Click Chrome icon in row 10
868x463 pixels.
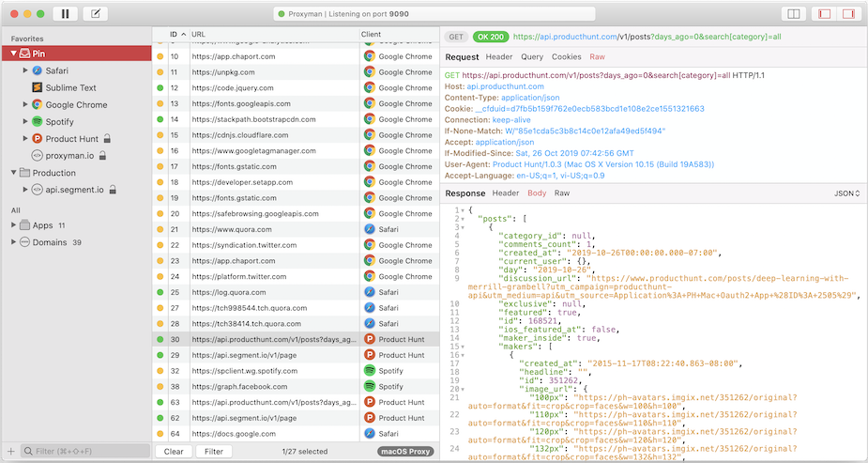[x=369, y=56]
